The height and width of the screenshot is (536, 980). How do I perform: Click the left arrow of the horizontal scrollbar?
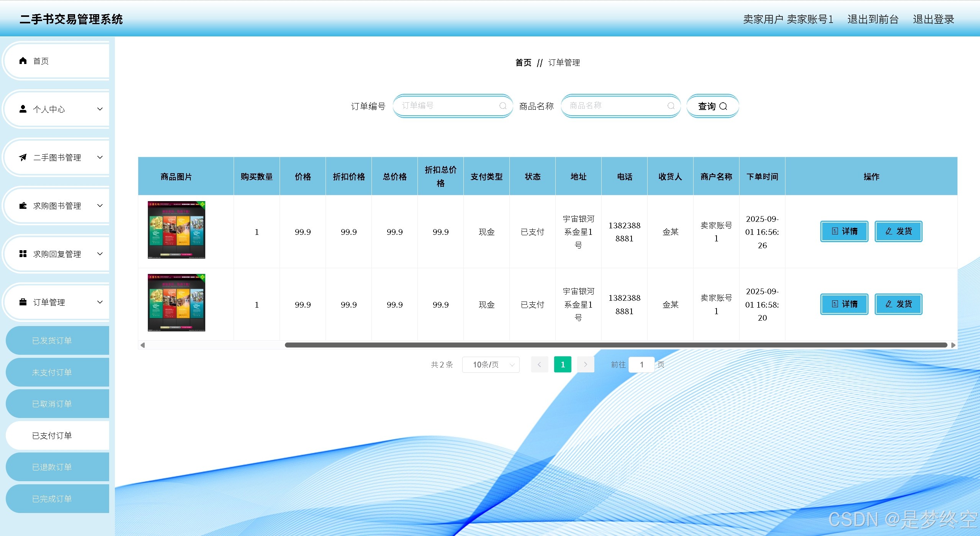[142, 345]
